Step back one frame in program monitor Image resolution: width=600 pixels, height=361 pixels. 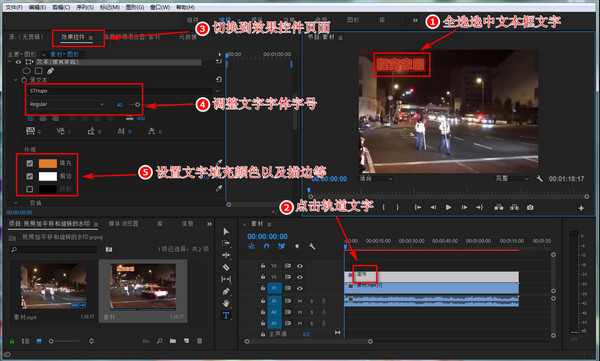(433, 207)
